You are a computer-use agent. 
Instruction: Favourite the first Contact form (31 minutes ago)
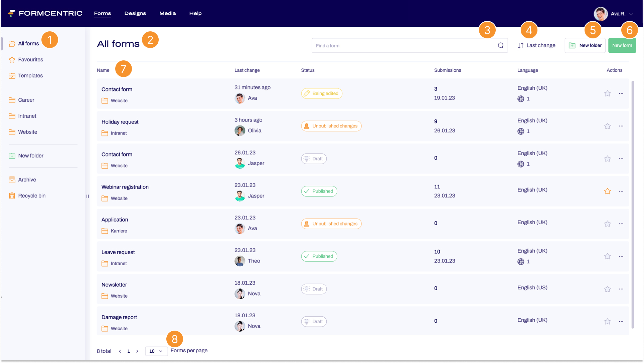click(x=607, y=93)
